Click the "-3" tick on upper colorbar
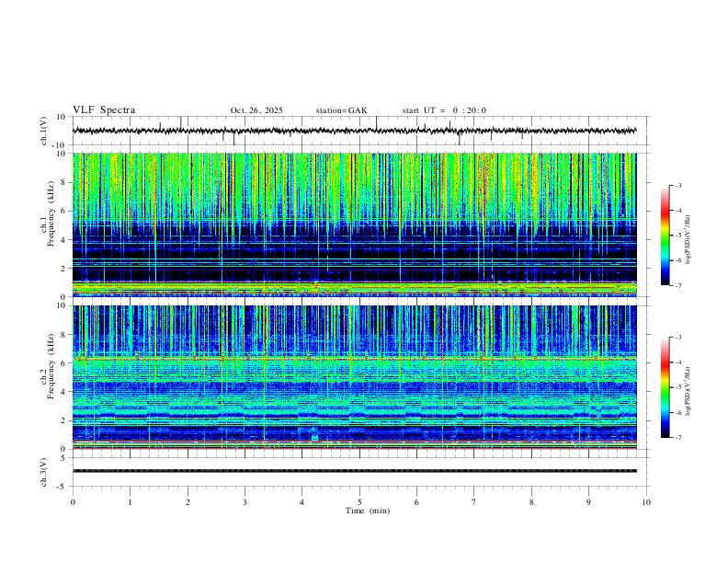728x563 pixels. (677, 185)
